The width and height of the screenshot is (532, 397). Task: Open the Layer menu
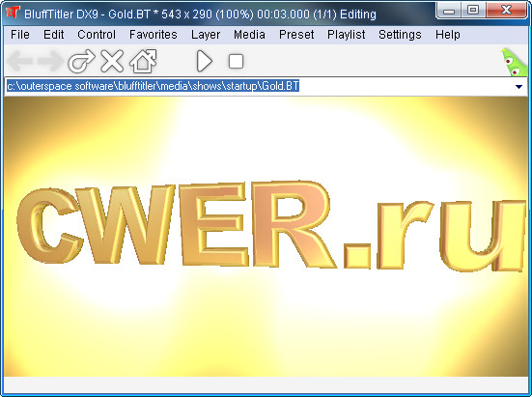206,35
